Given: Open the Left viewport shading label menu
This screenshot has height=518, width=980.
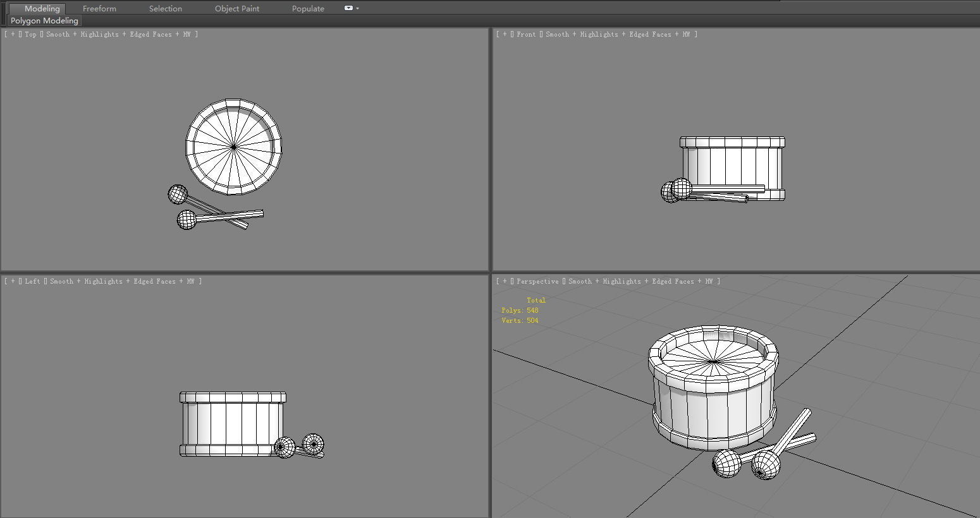Looking at the screenshot, I should [x=122, y=282].
